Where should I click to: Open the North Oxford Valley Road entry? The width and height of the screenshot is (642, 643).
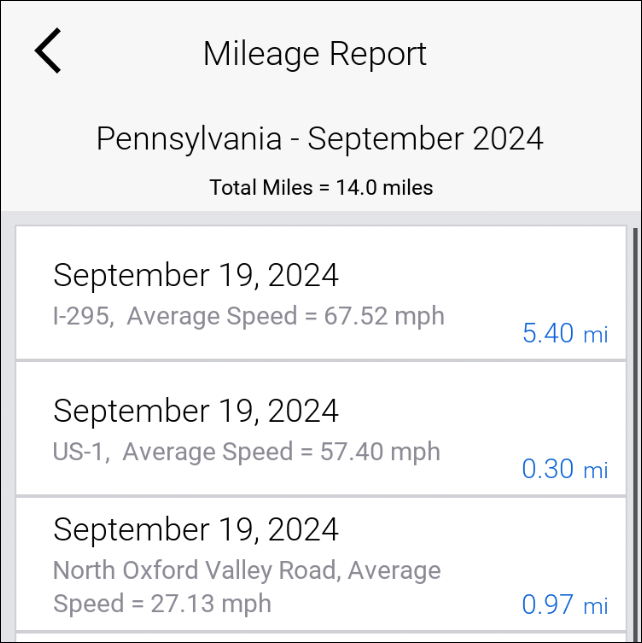[320, 564]
